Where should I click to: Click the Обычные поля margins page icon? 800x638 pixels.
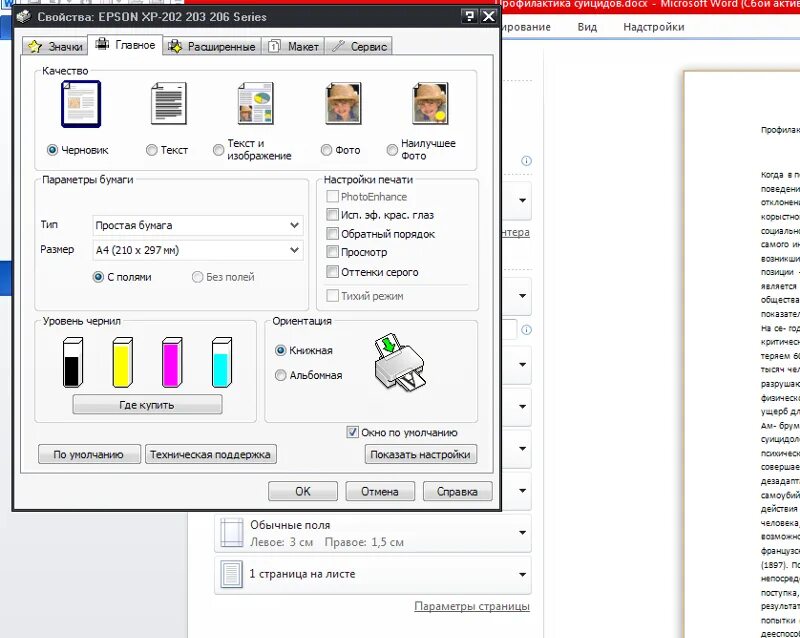[231, 533]
